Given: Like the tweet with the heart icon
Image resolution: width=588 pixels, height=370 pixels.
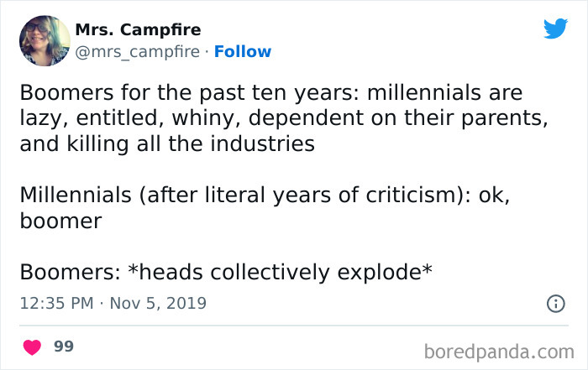Looking at the screenshot, I should click(x=32, y=347).
